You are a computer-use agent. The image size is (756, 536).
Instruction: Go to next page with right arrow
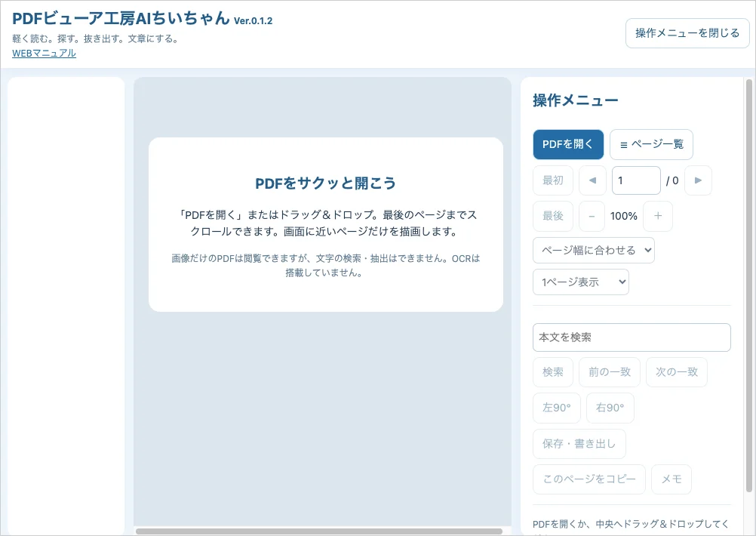(698, 180)
